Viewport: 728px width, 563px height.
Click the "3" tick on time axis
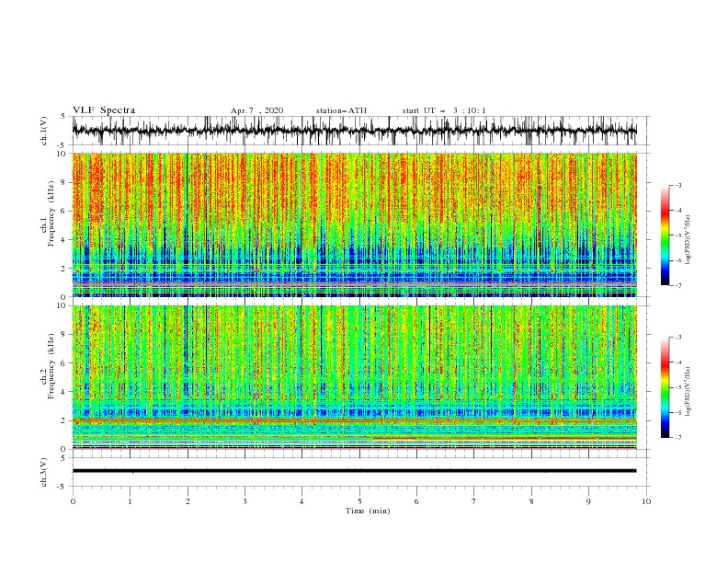pyautogui.click(x=245, y=501)
